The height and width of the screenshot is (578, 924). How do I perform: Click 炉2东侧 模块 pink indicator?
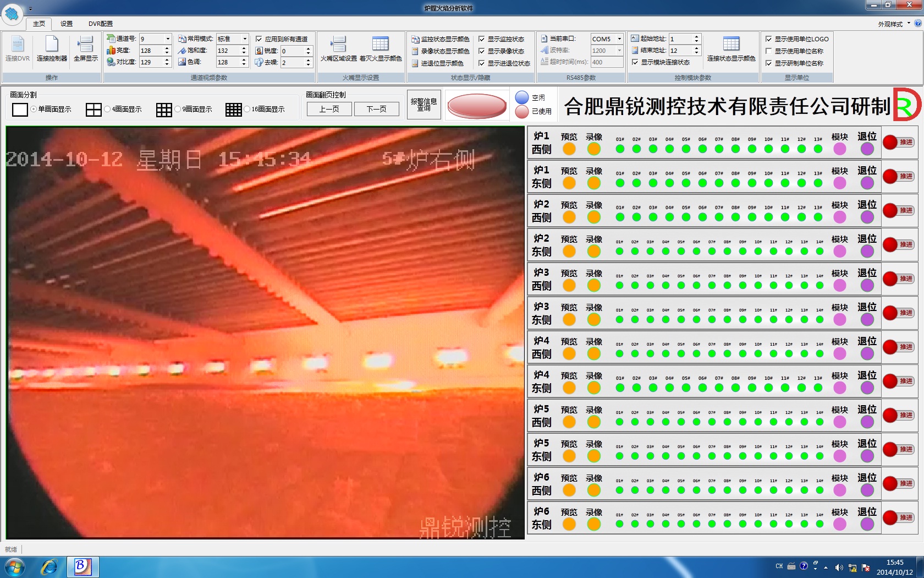tap(840, 251)
